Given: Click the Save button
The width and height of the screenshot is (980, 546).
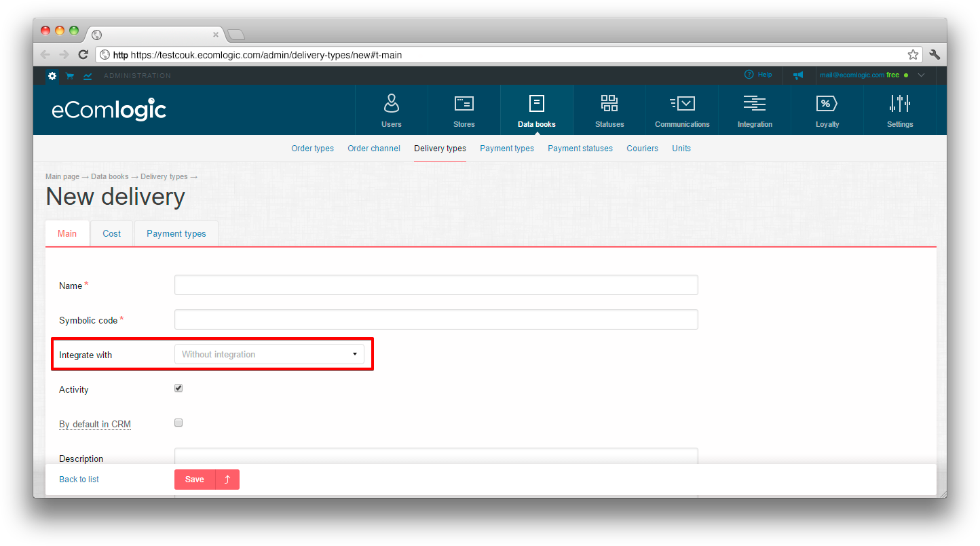Looking at the screenshot, I should click(195, 480).
